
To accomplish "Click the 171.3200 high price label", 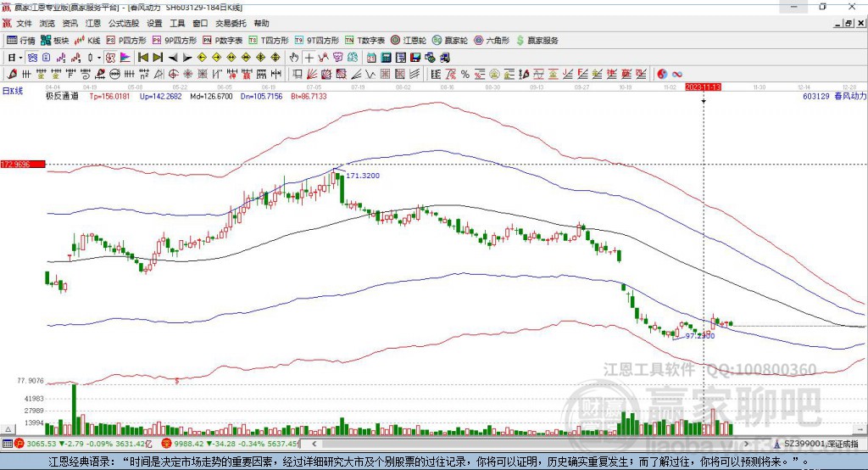I will [x=363, y=175].
